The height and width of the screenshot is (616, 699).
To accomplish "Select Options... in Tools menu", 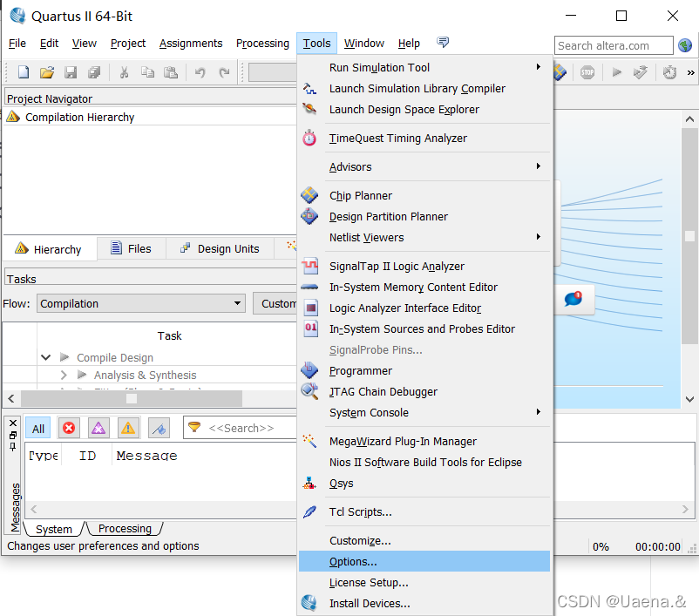I will pyautogui.click(x=424, y=562).
